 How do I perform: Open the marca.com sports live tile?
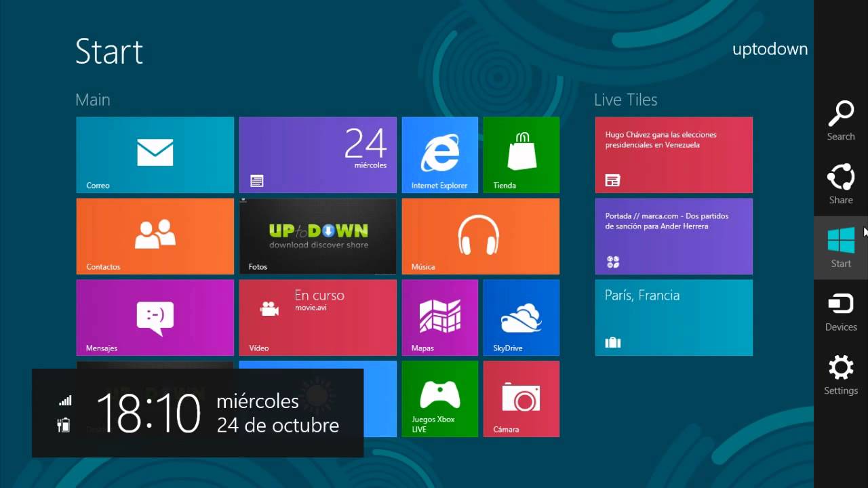tap(673, 236)
